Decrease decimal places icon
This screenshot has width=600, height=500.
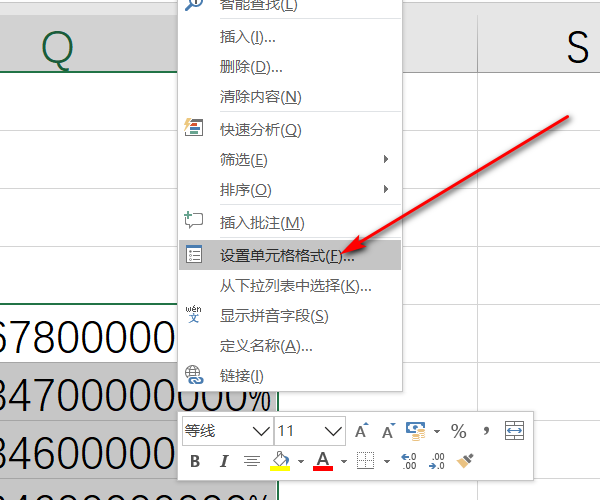click(437, 461)
